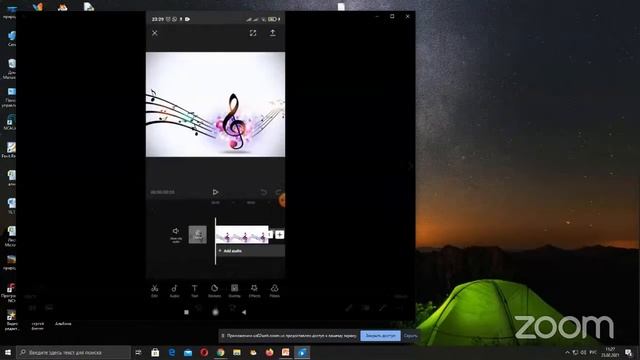Open the Audio music note tool

pyautogui.click(x=174, y=291)
